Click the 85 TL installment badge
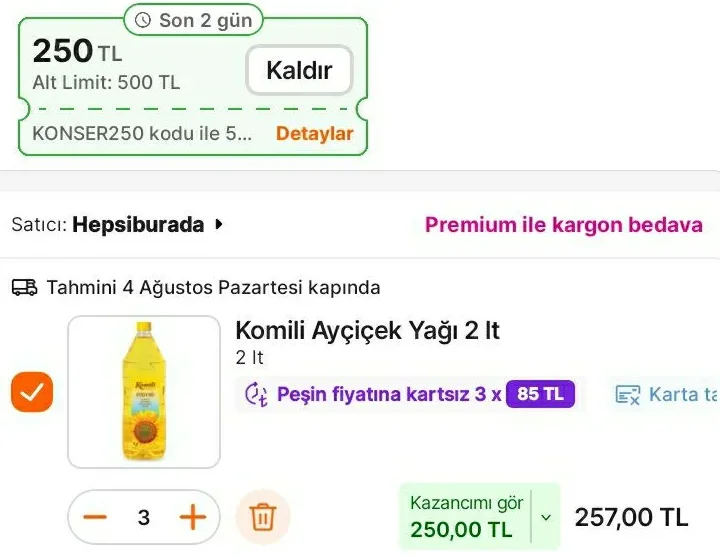This screenshot has width=720, height=557. pyautogui.click(x=540, y=394)
